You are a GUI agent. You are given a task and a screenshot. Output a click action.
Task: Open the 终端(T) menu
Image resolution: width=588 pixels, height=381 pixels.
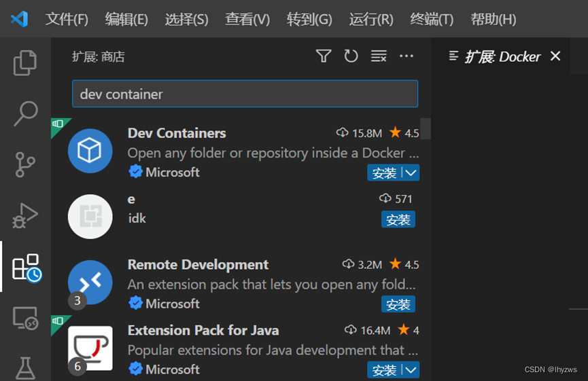(x=432, y=19)
